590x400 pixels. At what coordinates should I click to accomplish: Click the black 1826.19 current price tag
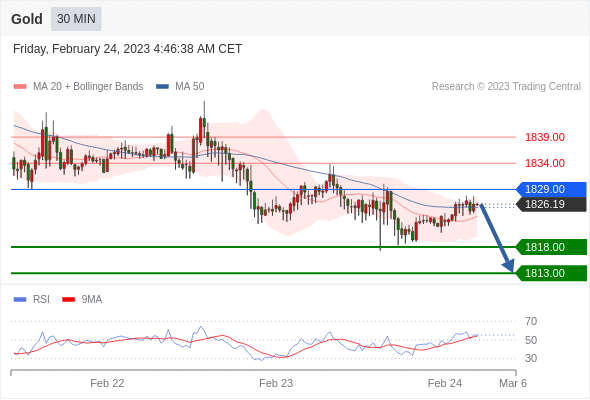point(552,204)
